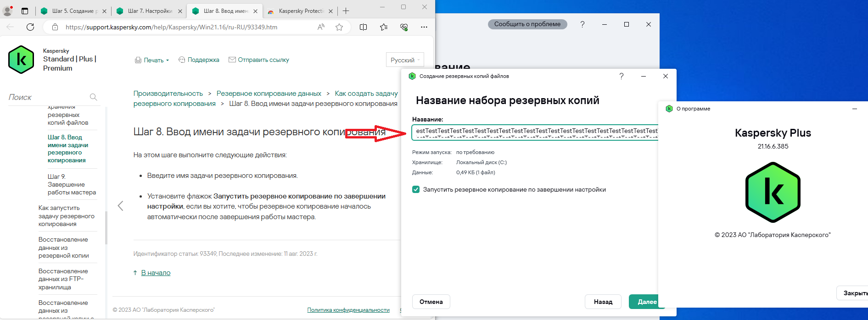Switch to the 'Kaspersky Protection' browser tab

pos(301,11)
